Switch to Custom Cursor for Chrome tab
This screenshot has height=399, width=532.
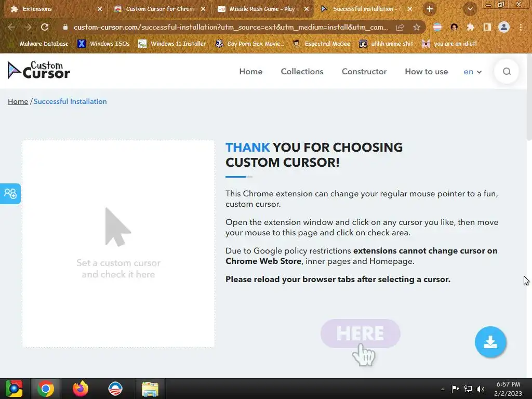coord(159,9)
